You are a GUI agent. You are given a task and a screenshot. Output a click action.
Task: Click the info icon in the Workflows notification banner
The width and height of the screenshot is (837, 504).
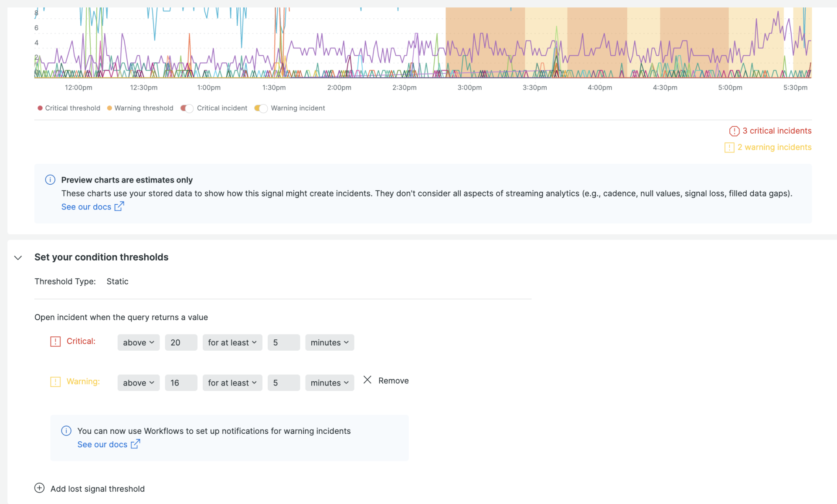pos(66,431)
